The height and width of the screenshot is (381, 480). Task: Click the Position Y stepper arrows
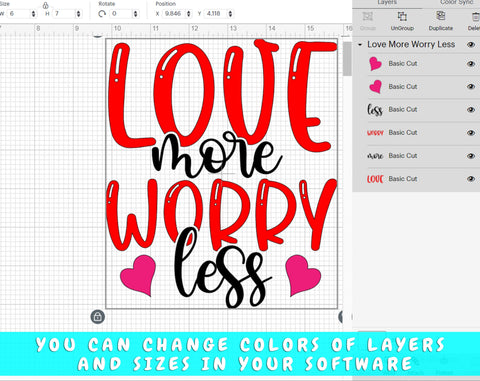(230, 14)
